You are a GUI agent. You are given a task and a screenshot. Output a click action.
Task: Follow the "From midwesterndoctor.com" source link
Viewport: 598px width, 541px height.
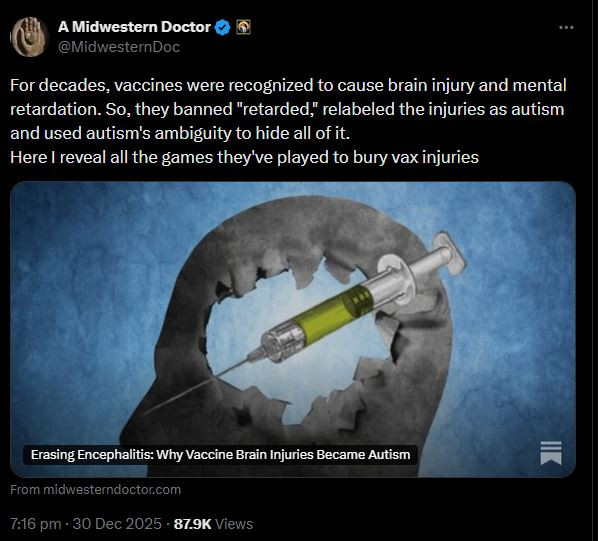95,490
